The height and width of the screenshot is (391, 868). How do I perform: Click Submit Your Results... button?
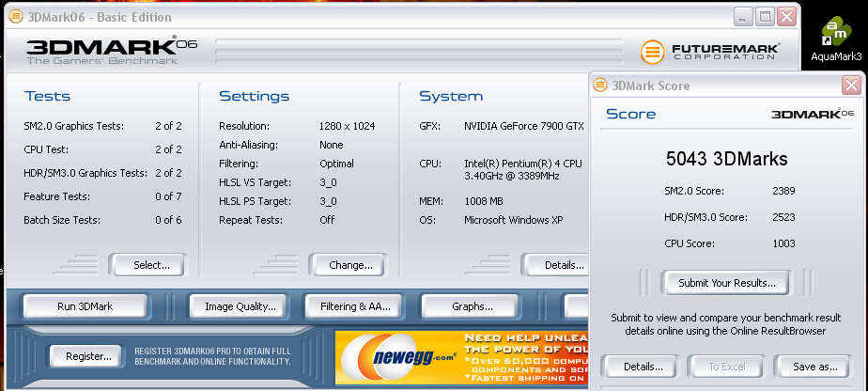[727, 283]
